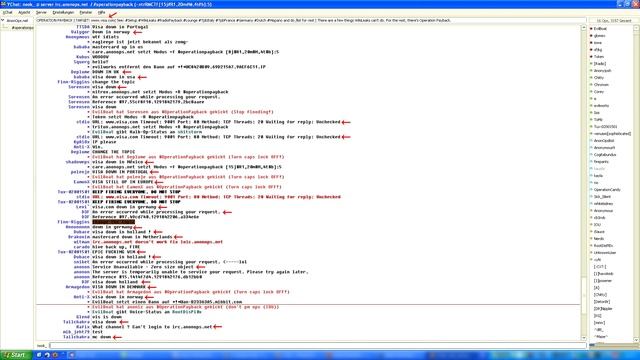The height and width of the screenshot is (360, 640).
Task: Select Corey in the user list
Action: [599, 92]
